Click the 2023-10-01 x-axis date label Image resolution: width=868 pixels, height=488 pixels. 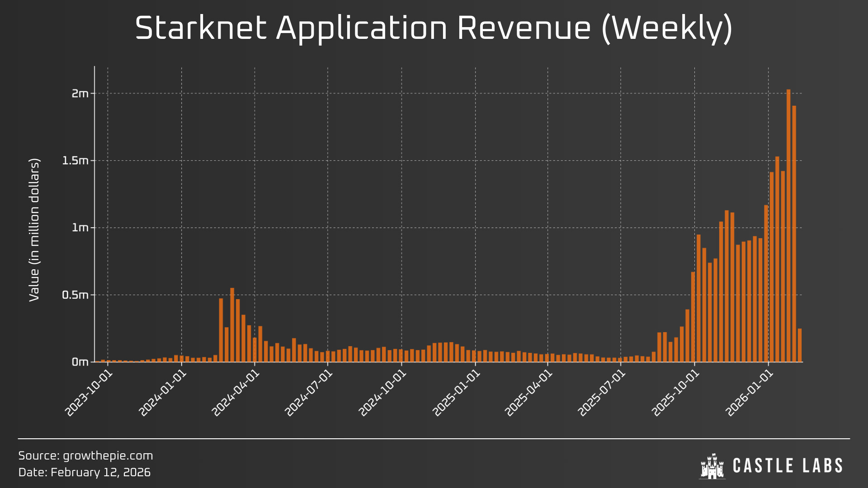coord(89,394)
